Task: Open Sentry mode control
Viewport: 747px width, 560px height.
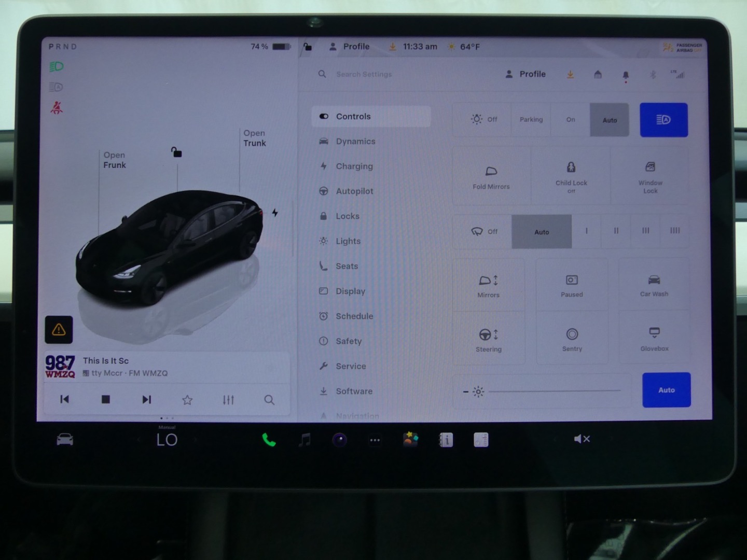Action: [572, 339]
